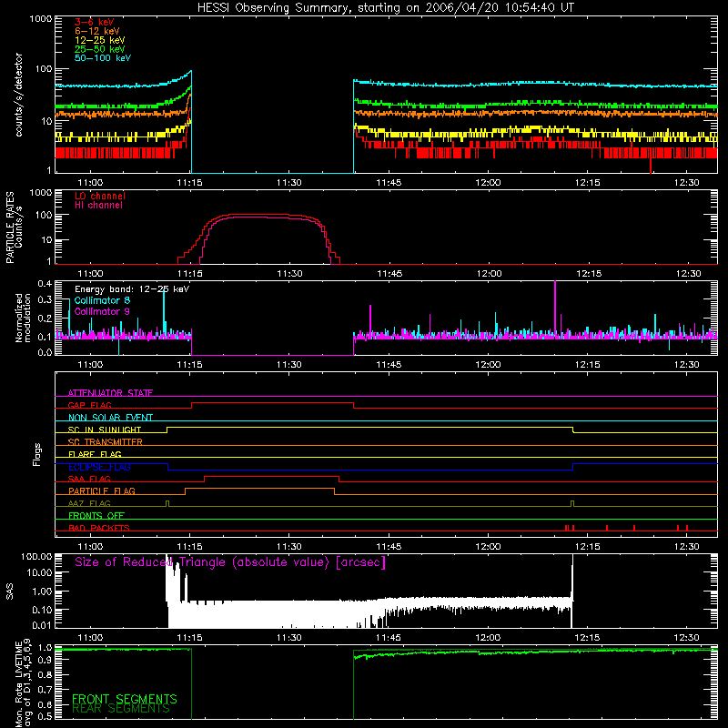The height and width of the screenshot is (728, 728).
Task: Click the 'Mon. Rate LIVETIME' axis label
Action: point(18,685)
